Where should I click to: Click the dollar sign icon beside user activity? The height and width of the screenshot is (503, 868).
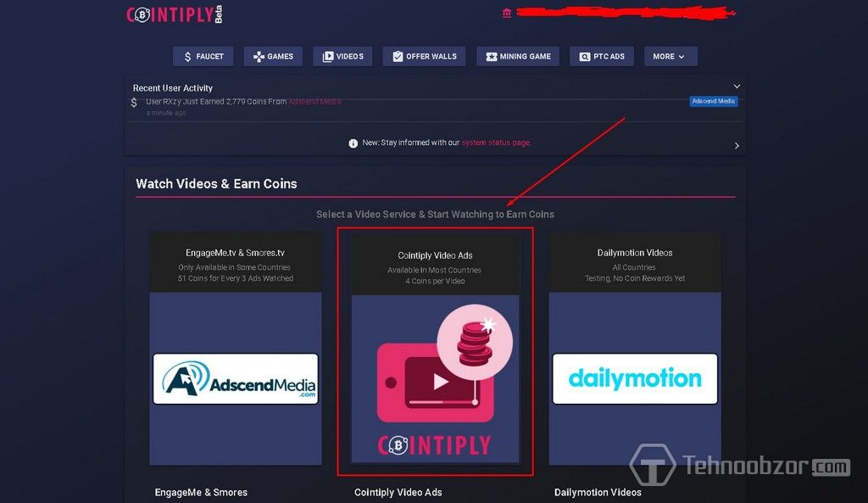click(134, 103)
